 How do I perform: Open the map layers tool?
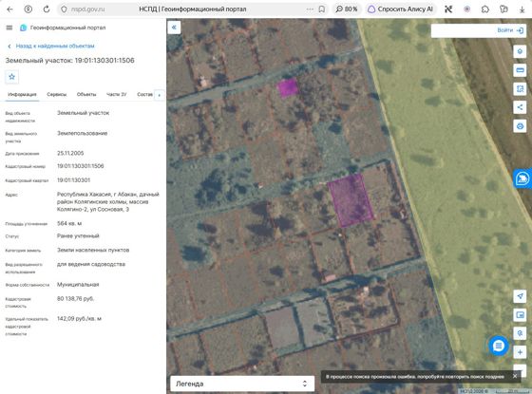click(x=520, y=51)
